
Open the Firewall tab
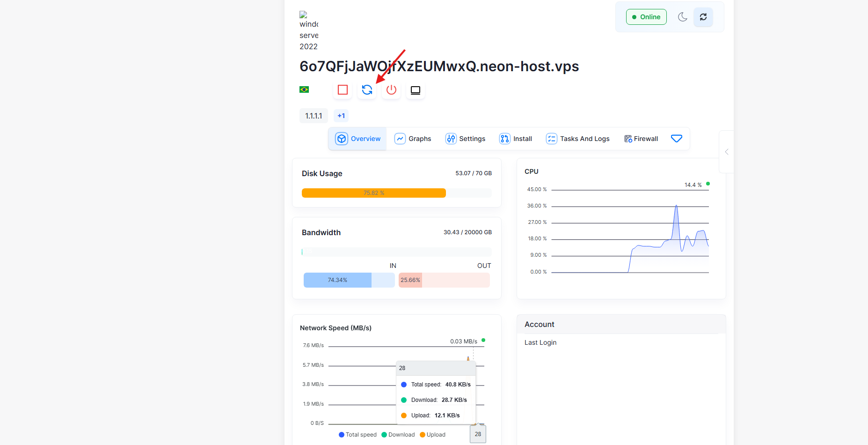tap(641, 139)
